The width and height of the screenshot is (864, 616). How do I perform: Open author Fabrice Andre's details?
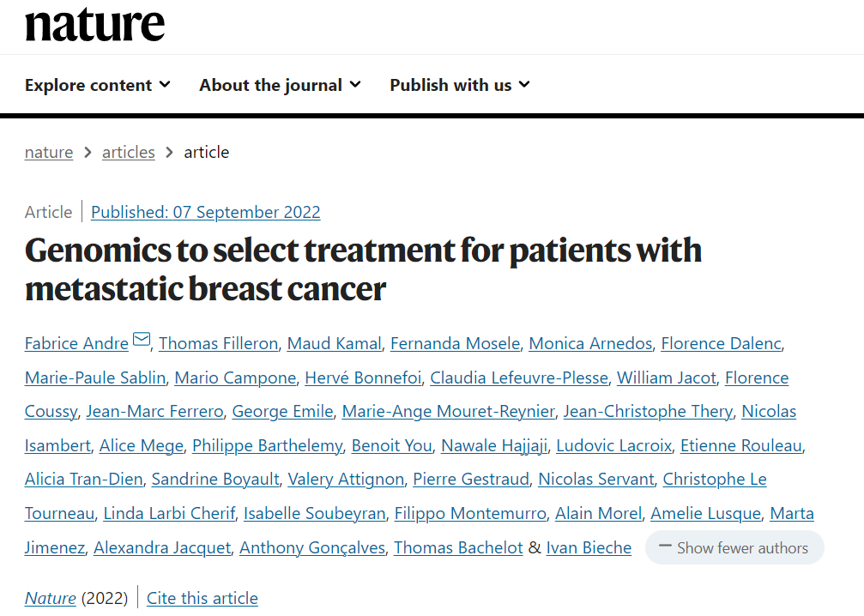point(76,344)
